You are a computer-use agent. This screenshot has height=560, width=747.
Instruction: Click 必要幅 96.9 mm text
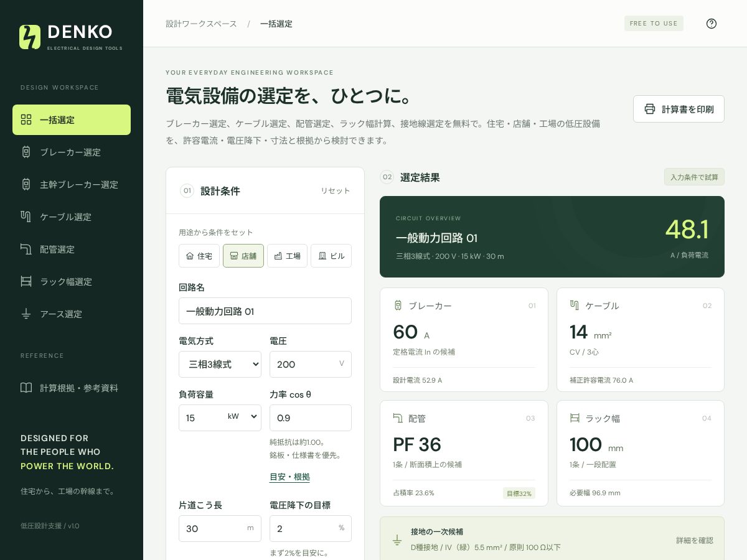[595, 493]
